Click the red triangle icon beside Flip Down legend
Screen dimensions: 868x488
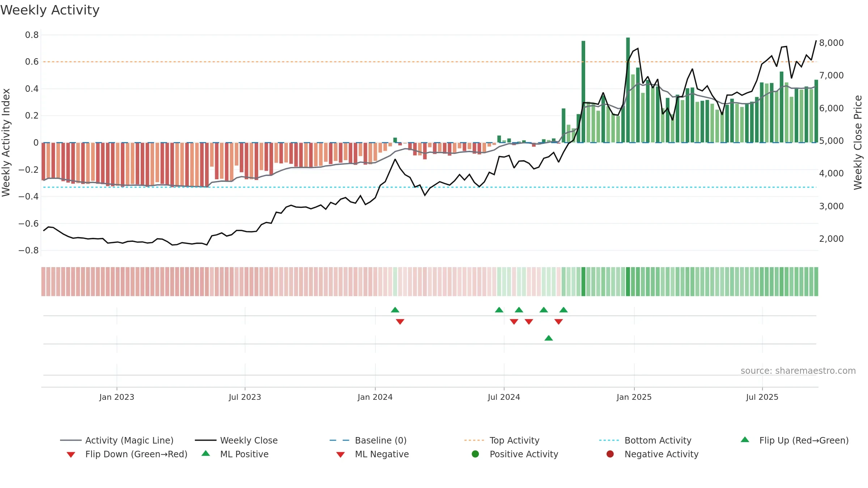click(71, 455)
